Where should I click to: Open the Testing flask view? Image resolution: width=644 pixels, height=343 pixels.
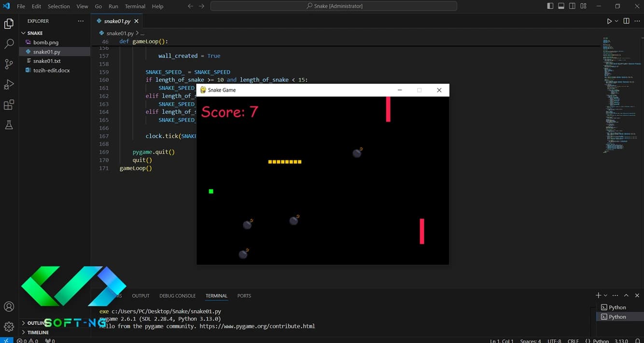pyautogui.click(x=9, y=125)
